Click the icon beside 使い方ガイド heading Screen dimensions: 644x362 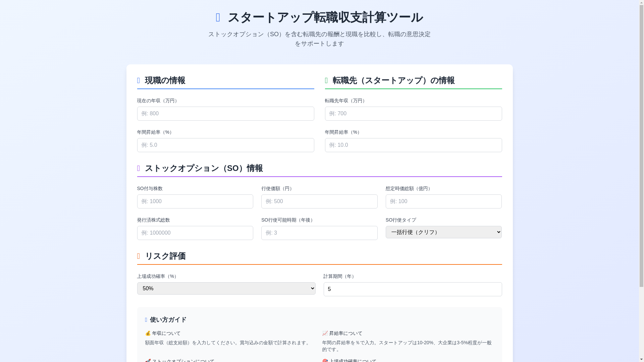point(146,320)
